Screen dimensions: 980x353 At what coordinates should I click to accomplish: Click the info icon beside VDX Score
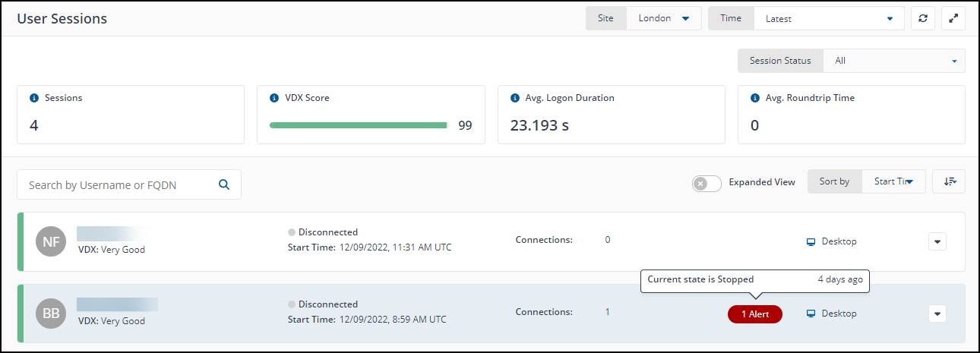click(x=274, y=98)
